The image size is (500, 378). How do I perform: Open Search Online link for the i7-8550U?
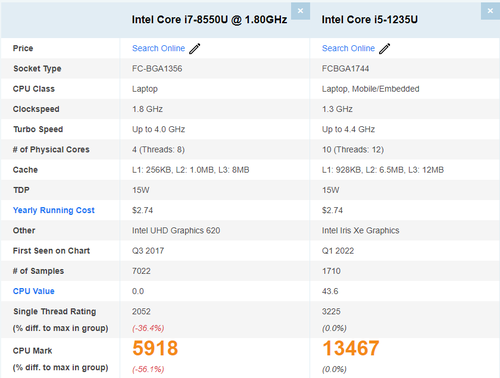(x=158, y=48)
